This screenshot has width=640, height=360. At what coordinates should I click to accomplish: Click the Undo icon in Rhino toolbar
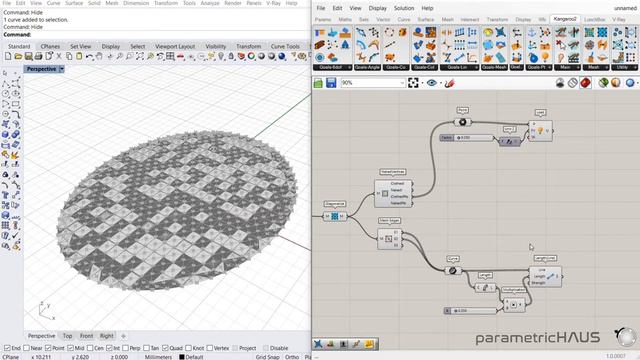89,56
